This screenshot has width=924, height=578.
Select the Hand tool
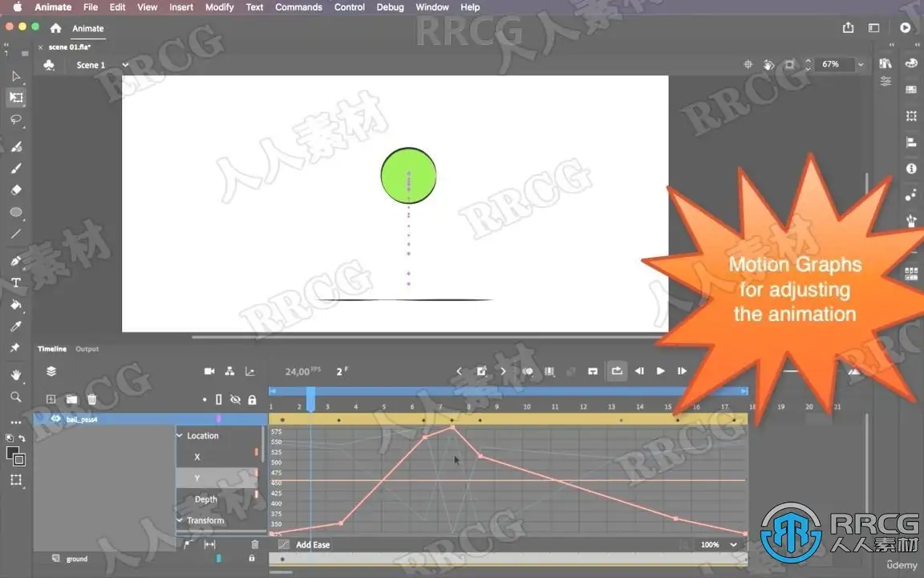(16, 375)
